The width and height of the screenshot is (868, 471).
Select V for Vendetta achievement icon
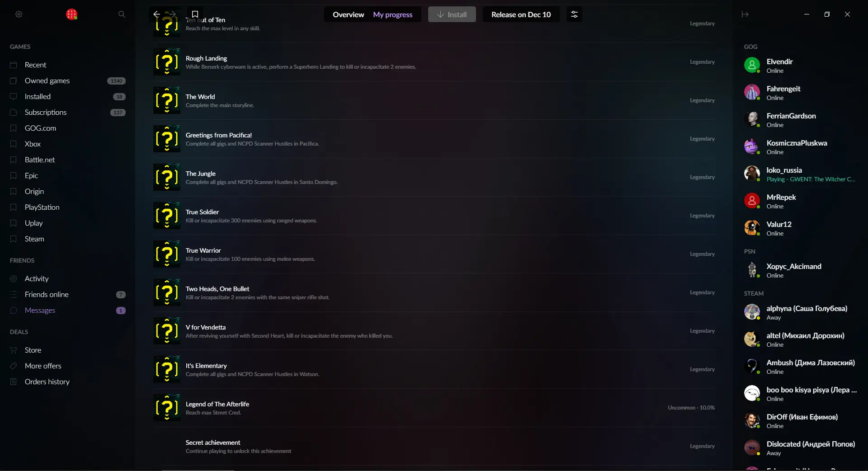coord(167,331)
